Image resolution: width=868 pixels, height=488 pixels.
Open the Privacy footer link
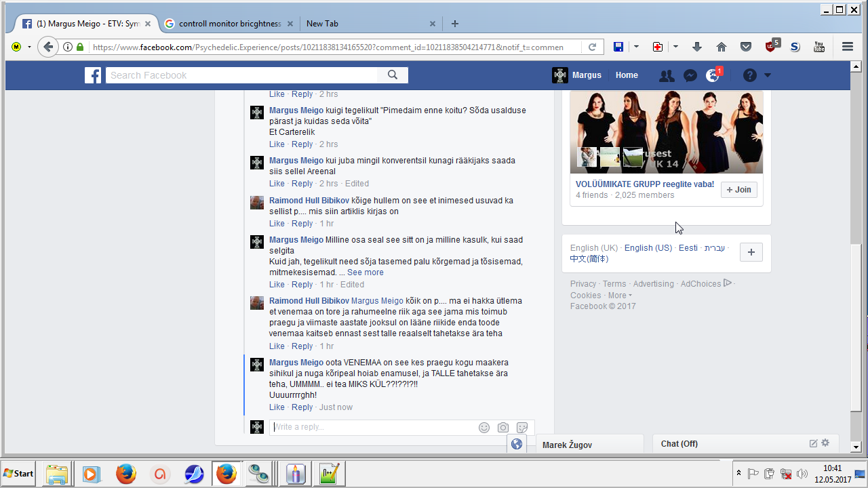click(x=583, y=284)
